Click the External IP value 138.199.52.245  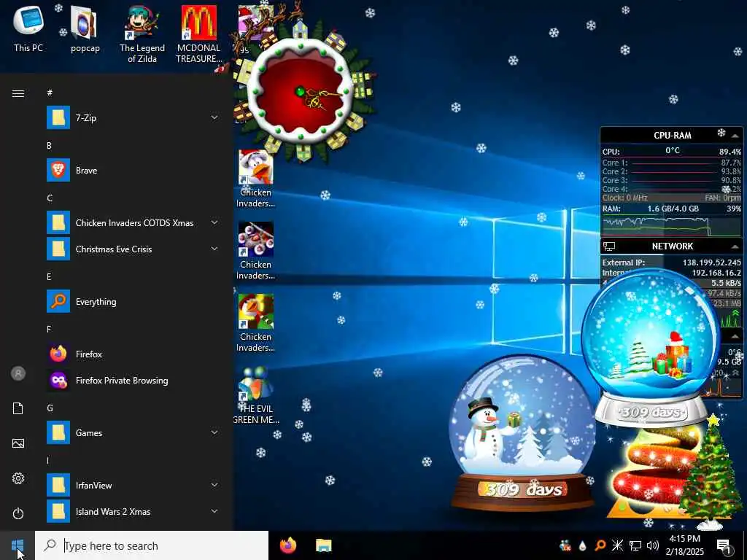[x=712, y=262]
